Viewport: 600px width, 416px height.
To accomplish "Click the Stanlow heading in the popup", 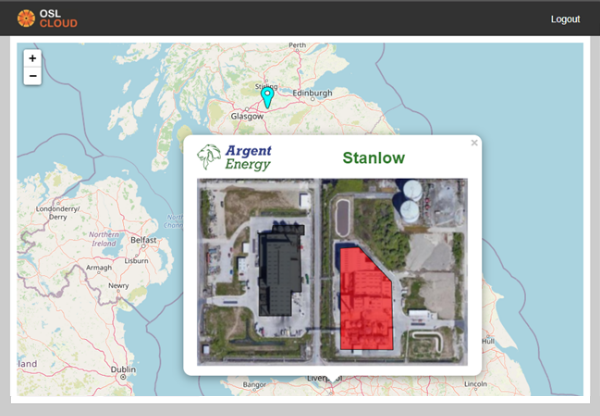I will click(x=373, y=158).
